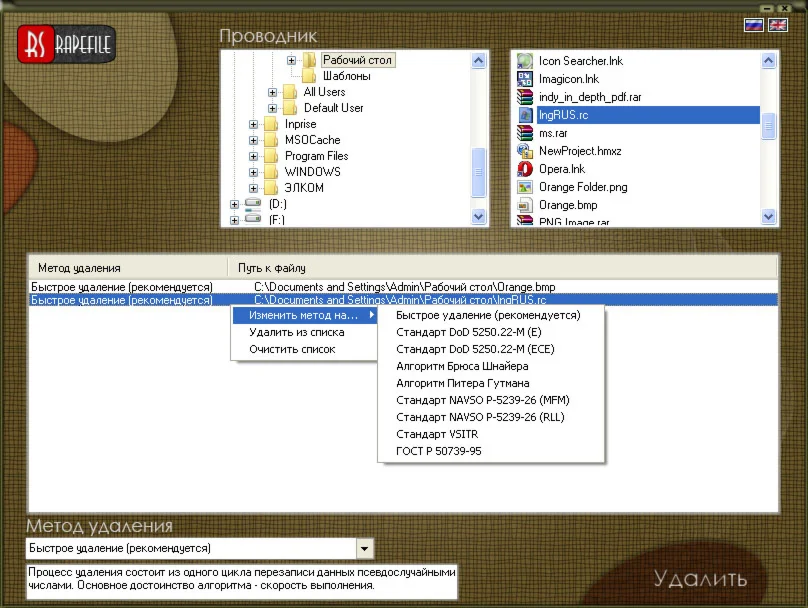The height and width of the screenshot is (608, 808).
Task: Click the file list scrollbar thumb
Action: pos(768,126)
